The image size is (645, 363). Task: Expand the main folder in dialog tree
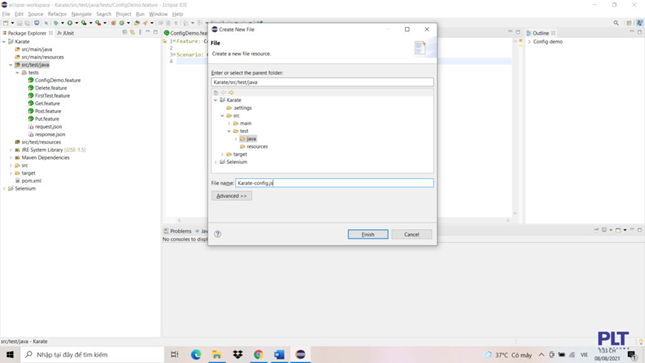pyautogui.click(x=229, y=123)
